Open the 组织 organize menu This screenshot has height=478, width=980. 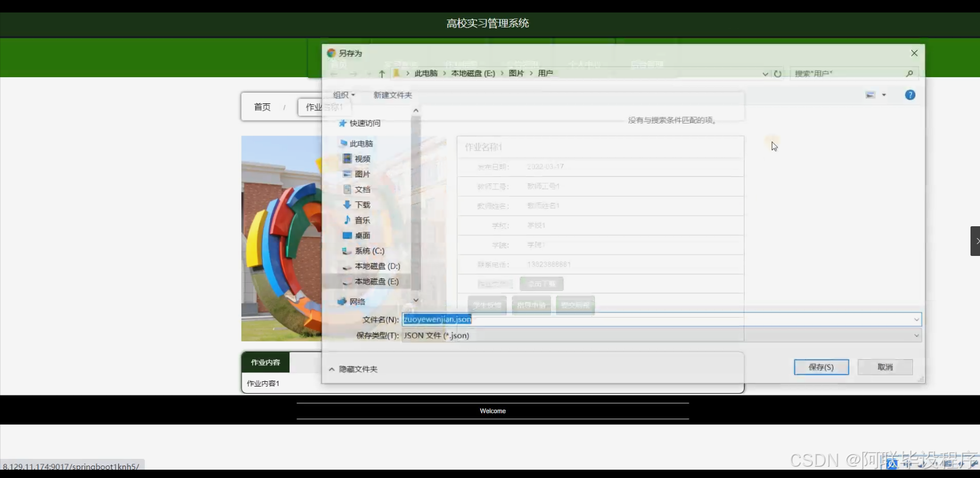(343, 95)
